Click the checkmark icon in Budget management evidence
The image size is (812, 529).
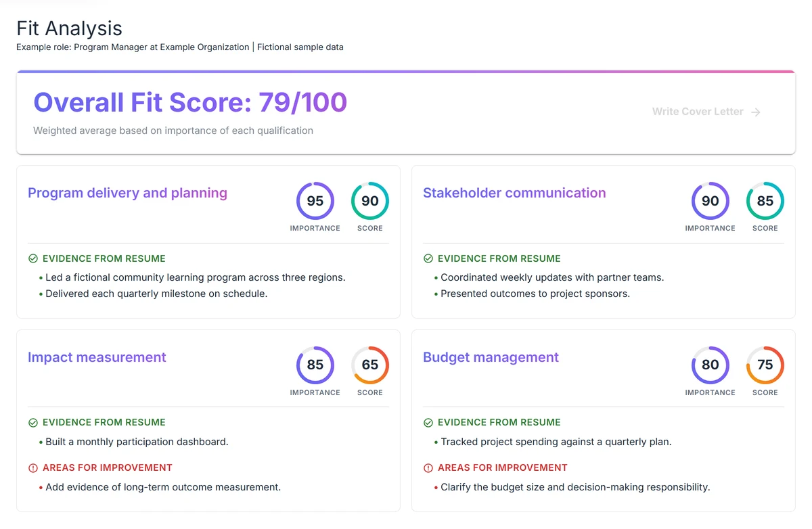click(428, 423)
